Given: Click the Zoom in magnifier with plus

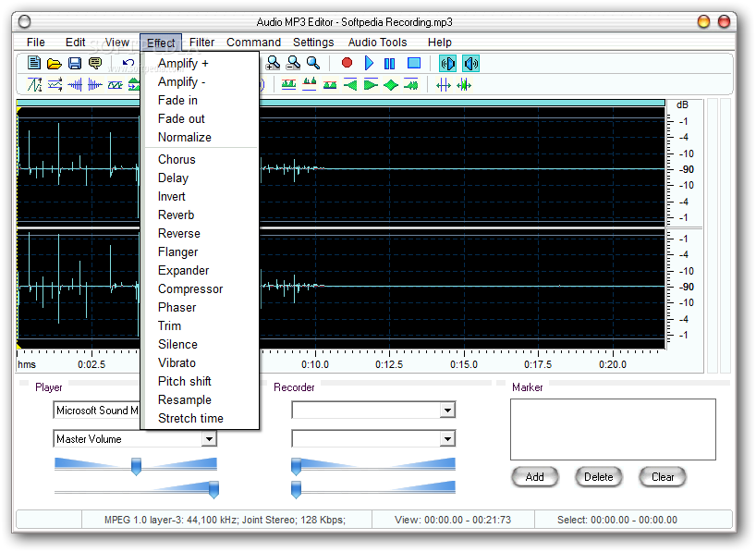Looking at the screenshot, I should pos(273,63).
